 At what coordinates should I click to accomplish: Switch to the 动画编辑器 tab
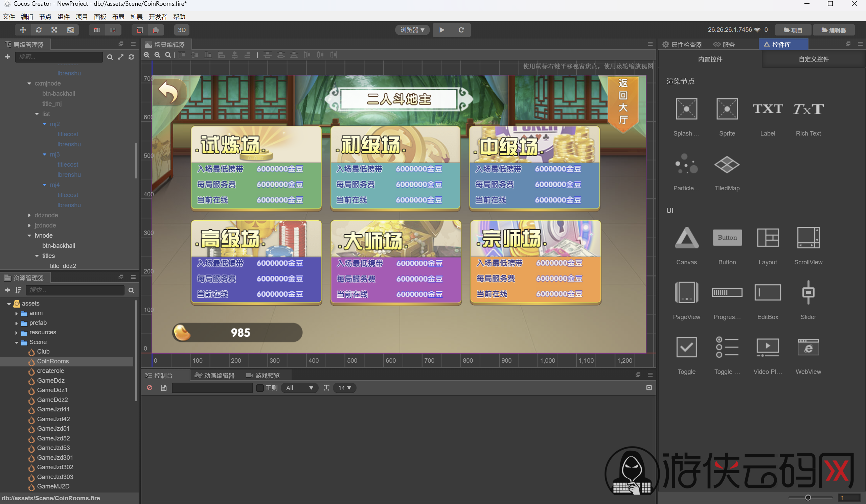point(215,376)
